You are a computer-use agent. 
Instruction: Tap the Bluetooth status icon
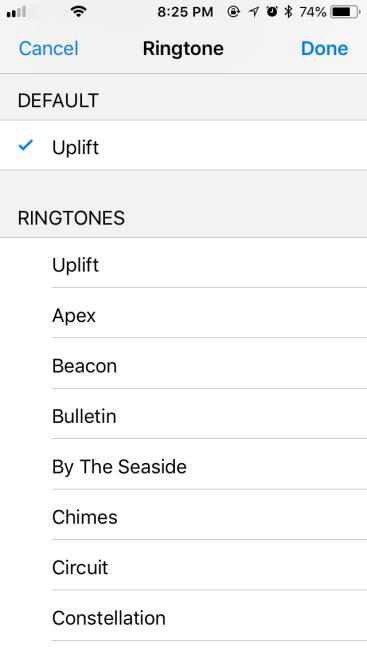point(288,12)
